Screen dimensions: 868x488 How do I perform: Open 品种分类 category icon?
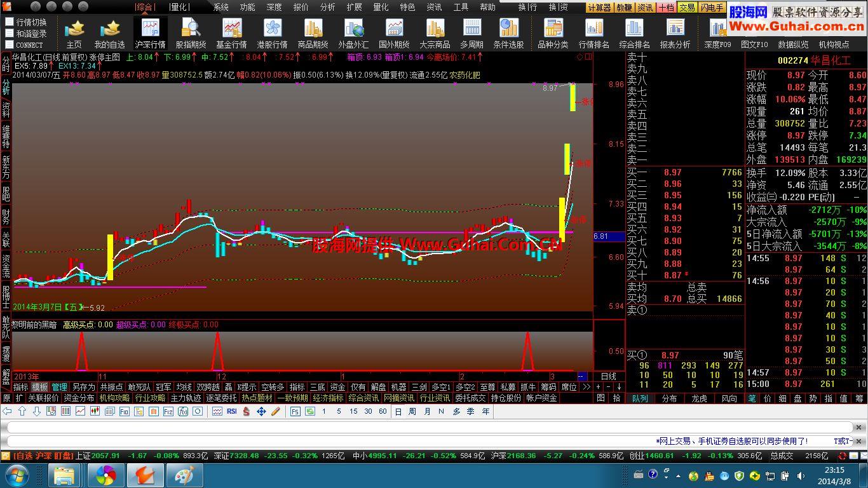pos(553,33)
